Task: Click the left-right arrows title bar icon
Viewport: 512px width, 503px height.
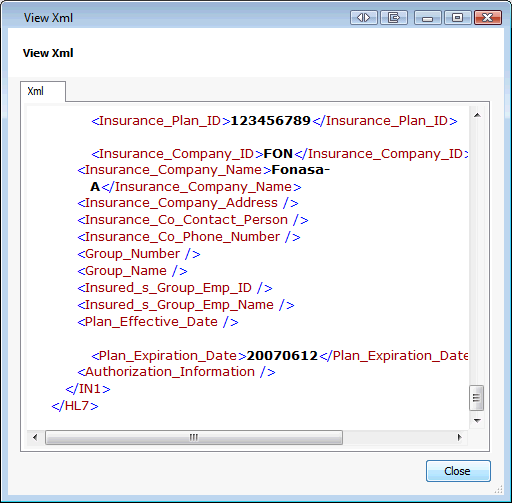Action: click(x=364, y=17)
